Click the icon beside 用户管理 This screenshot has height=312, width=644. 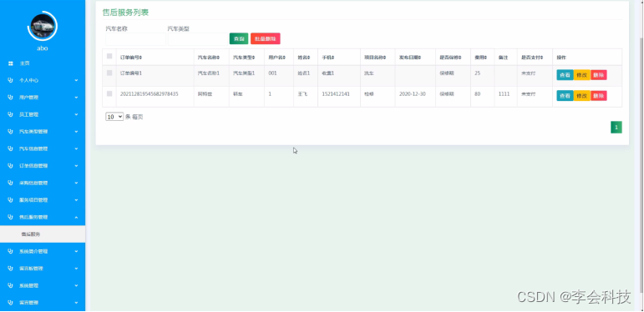10,98
